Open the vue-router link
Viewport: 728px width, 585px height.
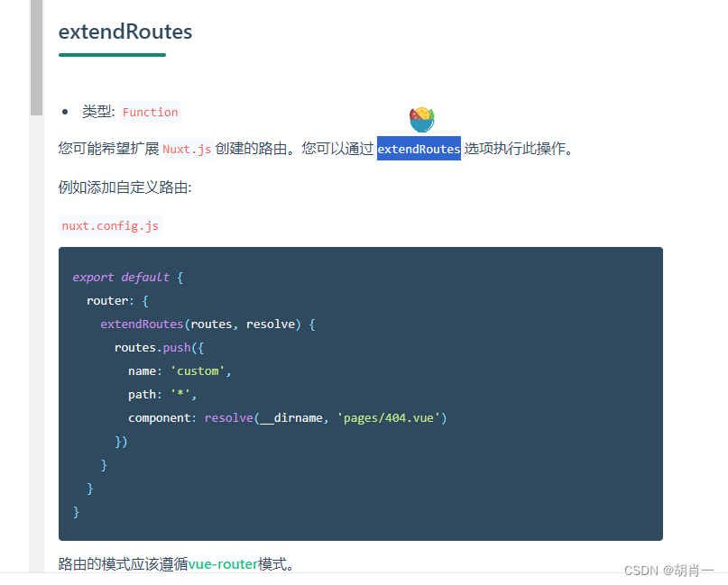223,564
